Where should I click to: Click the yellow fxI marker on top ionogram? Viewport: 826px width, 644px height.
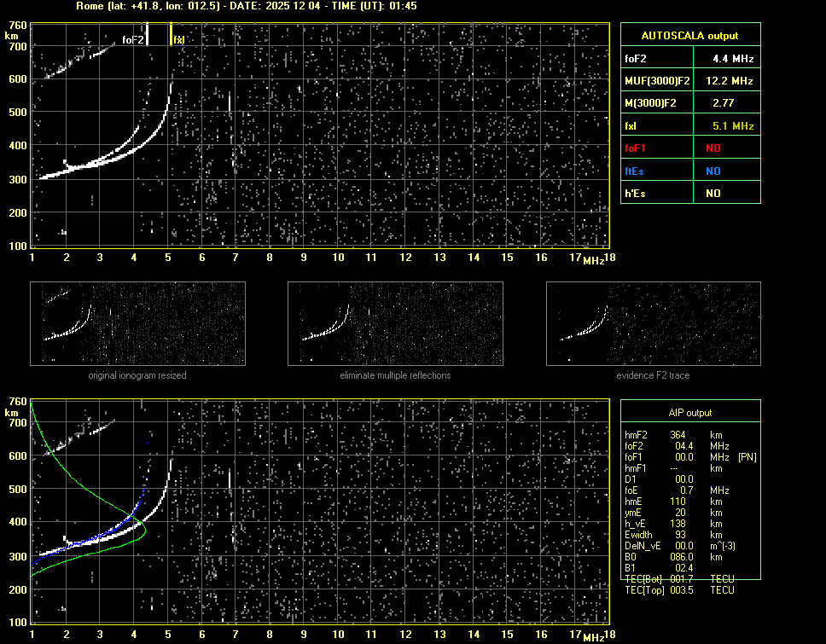[171, 34]
